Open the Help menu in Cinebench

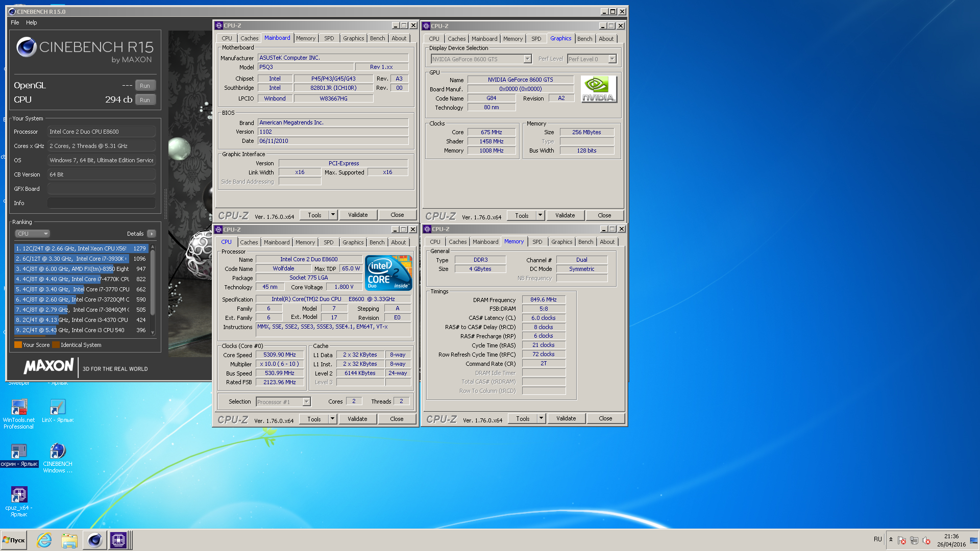coord(32,22)
